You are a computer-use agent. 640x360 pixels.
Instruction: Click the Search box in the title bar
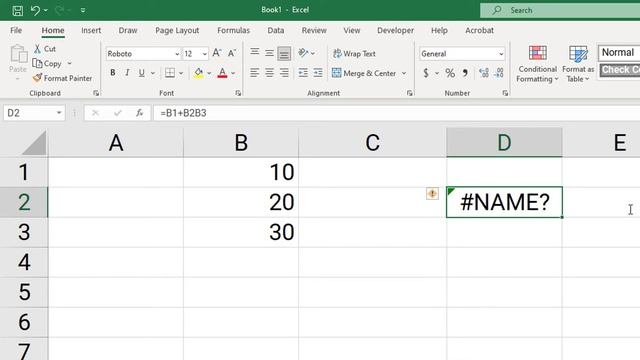point(560,10)
